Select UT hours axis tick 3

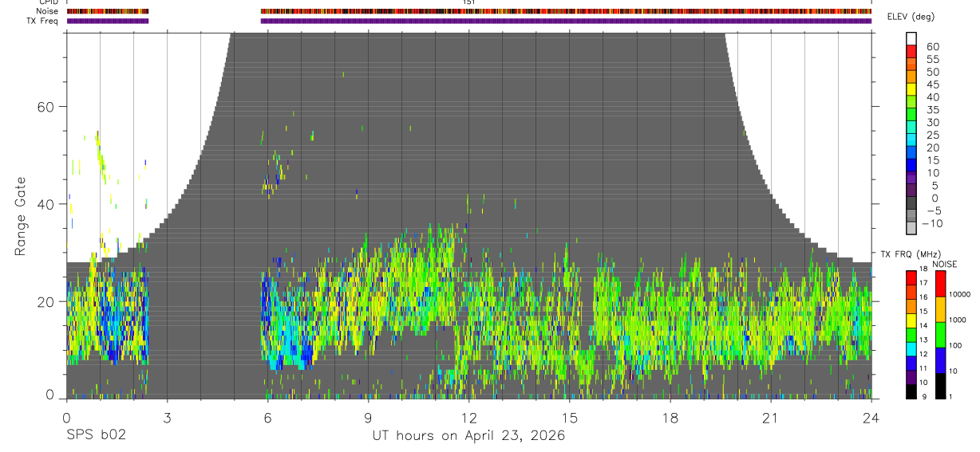pyautogui.click(x=167, y=417)
